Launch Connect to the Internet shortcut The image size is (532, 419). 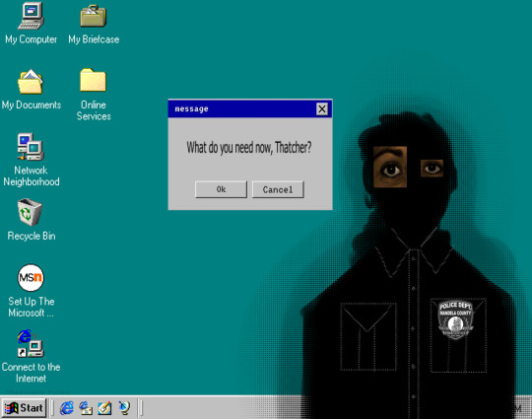click(31, 343)
